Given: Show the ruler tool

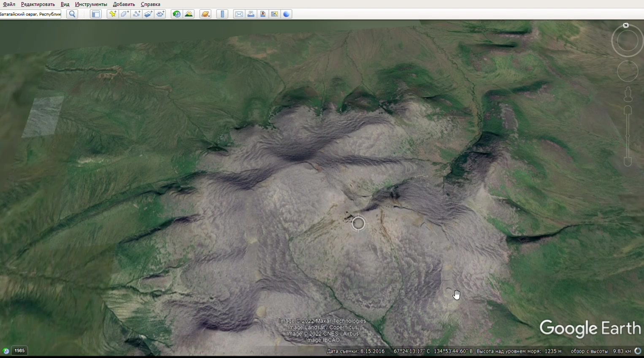Looking at the screenshot, I should click(222, 14).
